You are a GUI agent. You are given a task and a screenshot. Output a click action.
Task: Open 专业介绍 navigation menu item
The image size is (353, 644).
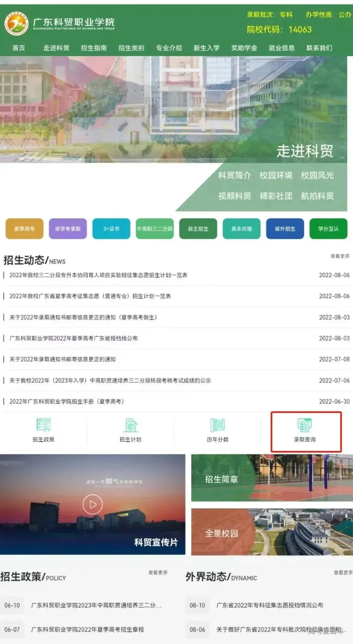169,48
